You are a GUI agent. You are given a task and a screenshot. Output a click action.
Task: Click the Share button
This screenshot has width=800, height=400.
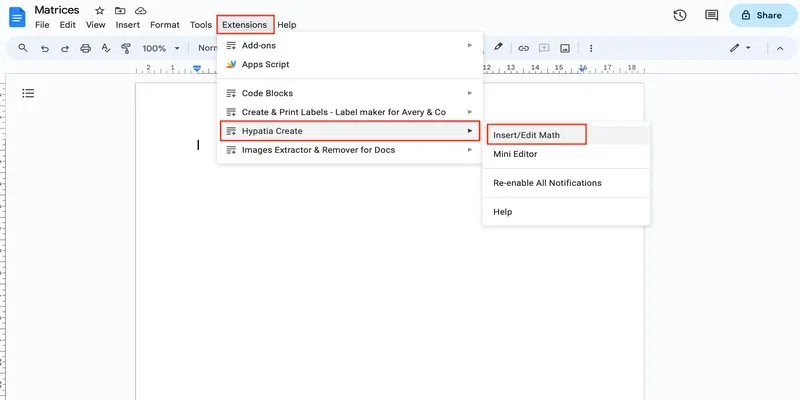coord(763,15)
